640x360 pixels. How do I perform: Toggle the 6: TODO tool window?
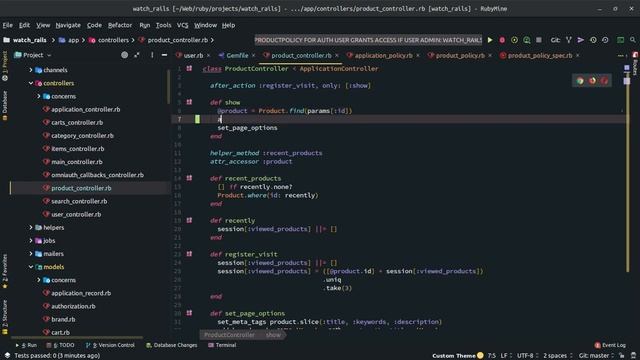pyautogui.click(x=60, y=345)
